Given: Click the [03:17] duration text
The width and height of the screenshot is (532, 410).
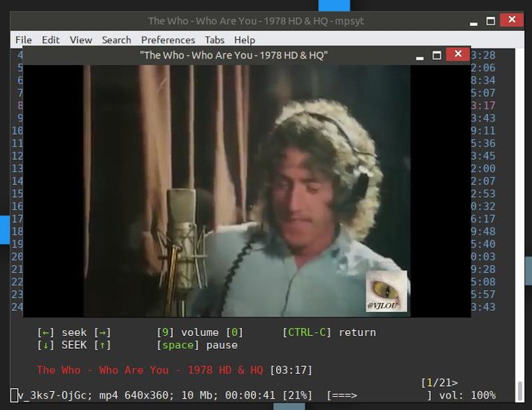Looking at the screenshot, I should (x=291, y=370).
